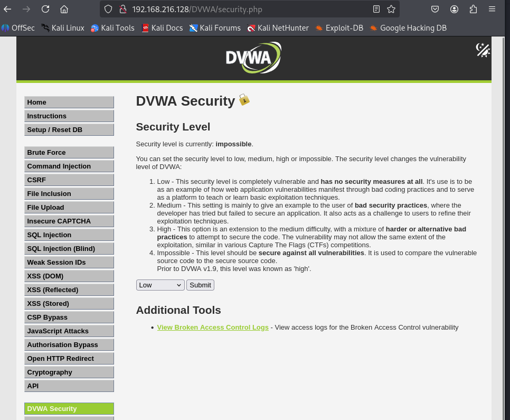Open the Instructions menu item
Image resolution: width=510 pixels, height=420 pixels.
69,116
